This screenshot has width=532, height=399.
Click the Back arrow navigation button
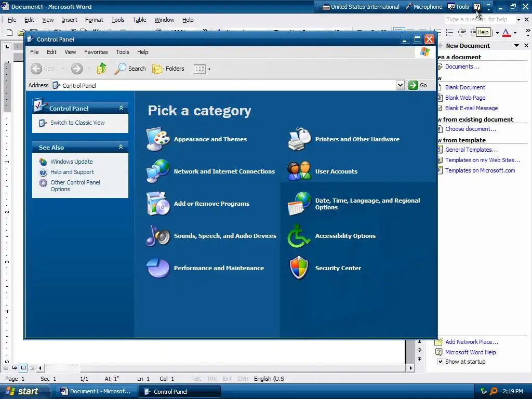point(36,69)
